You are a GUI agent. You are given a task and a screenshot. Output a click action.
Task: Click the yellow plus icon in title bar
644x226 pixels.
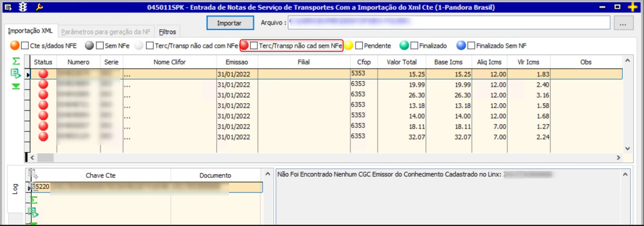[633, 7]
